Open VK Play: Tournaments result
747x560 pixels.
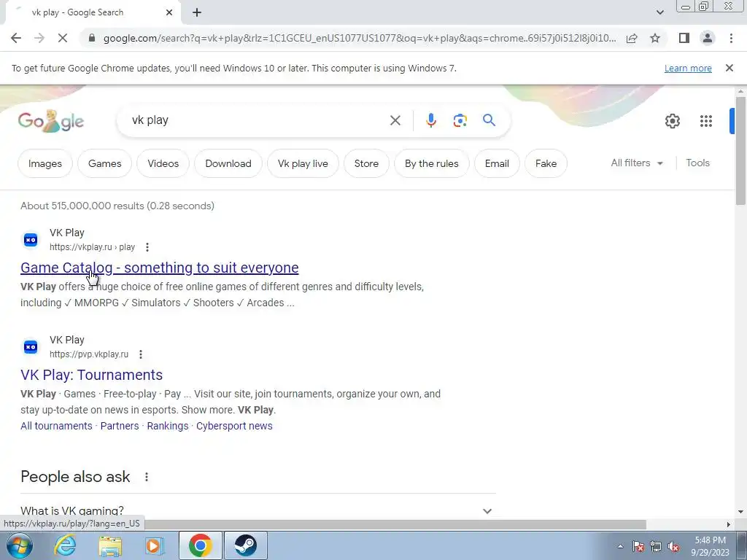[x=91, y=375]
